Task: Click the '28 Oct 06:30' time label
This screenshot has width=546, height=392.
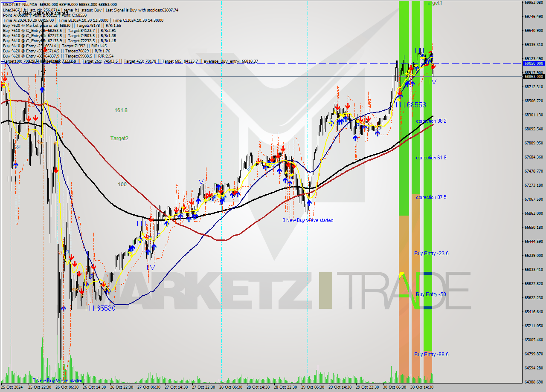Action: point(231,387)
